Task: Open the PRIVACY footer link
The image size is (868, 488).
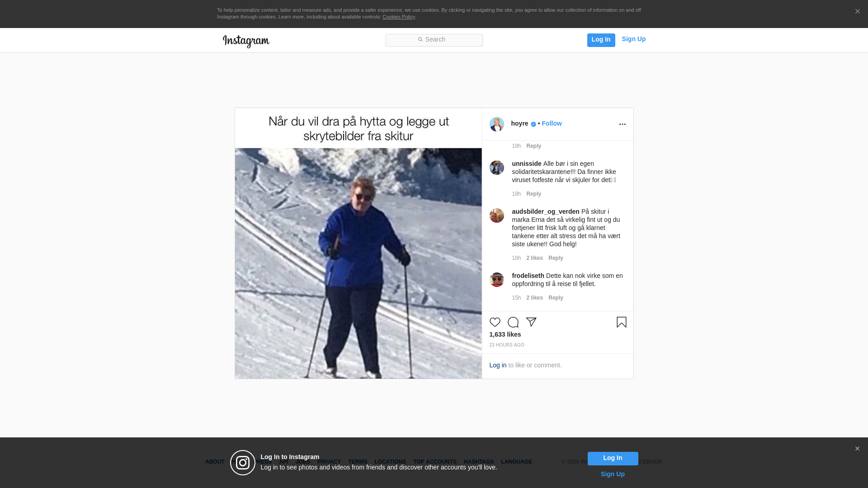Action: coord(329,462)
